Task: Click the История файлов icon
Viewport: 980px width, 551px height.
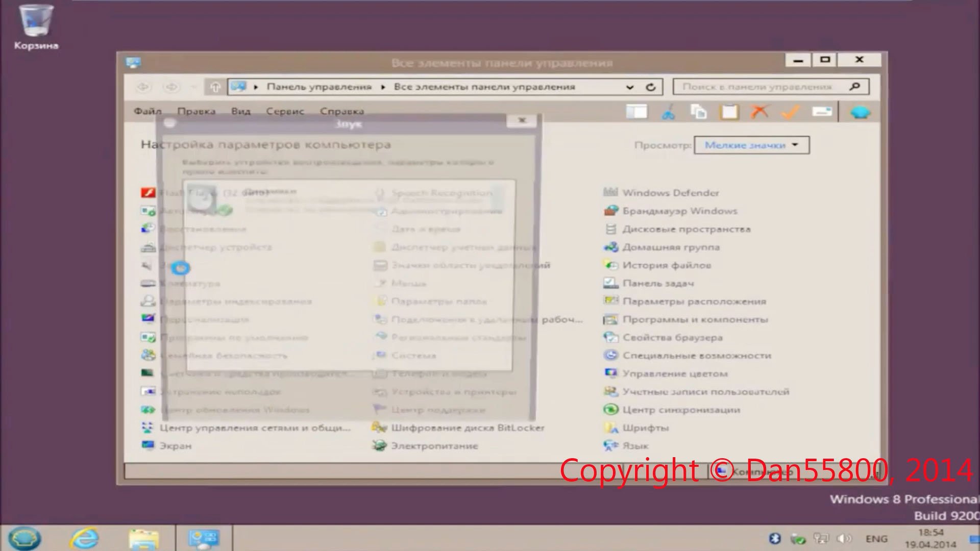Action: pos(610,265)
